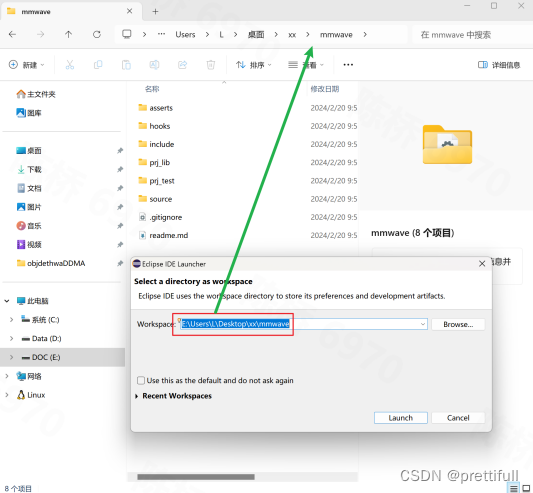Click the Copy toolbar icon

click(98, 65)
